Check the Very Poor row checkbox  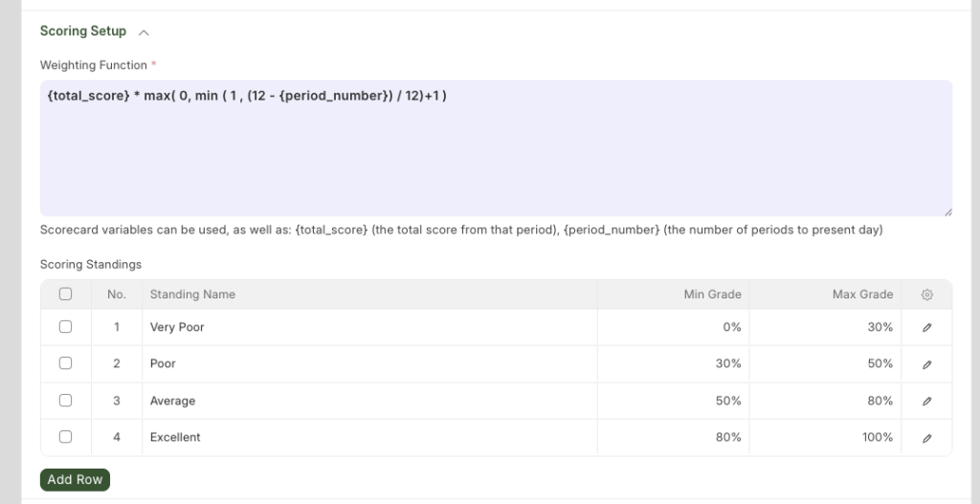(x=66, y=327)
